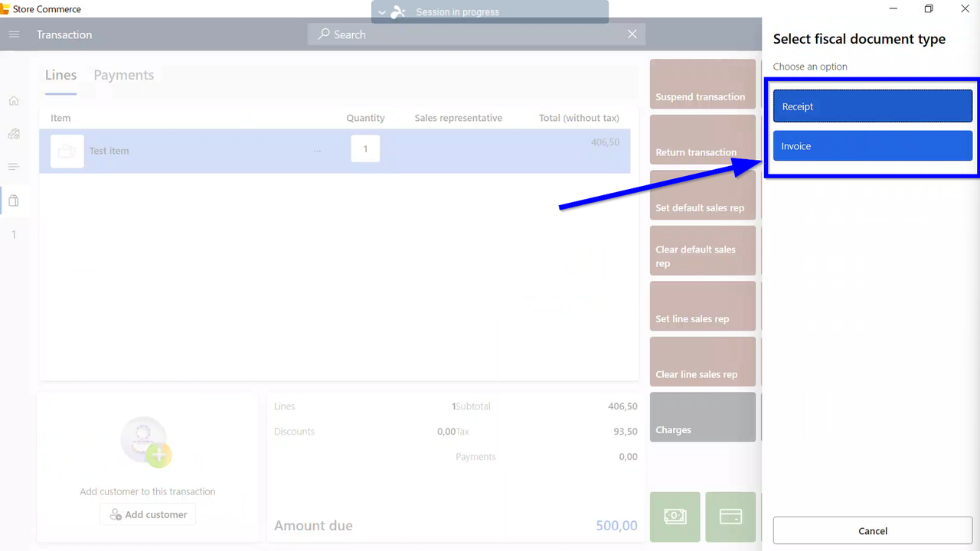Viewport: 980px width, 551px height.
Task: Click the card payment icon tile
Action: coord(730,517)
